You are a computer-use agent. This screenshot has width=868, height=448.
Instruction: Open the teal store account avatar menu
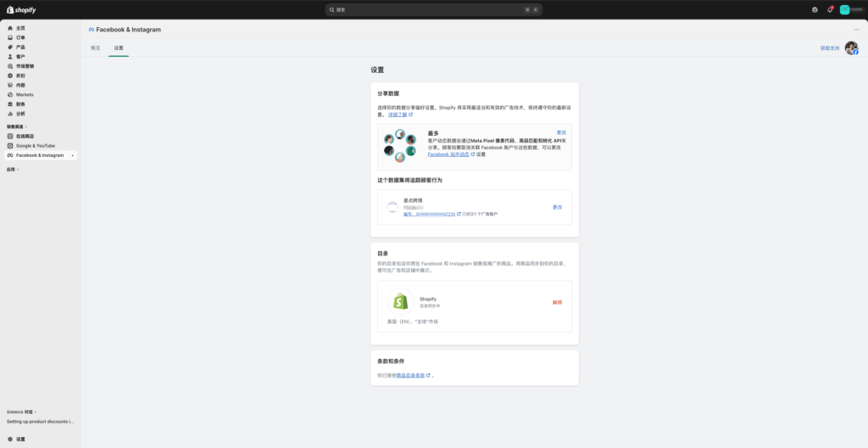pos(845,9)
